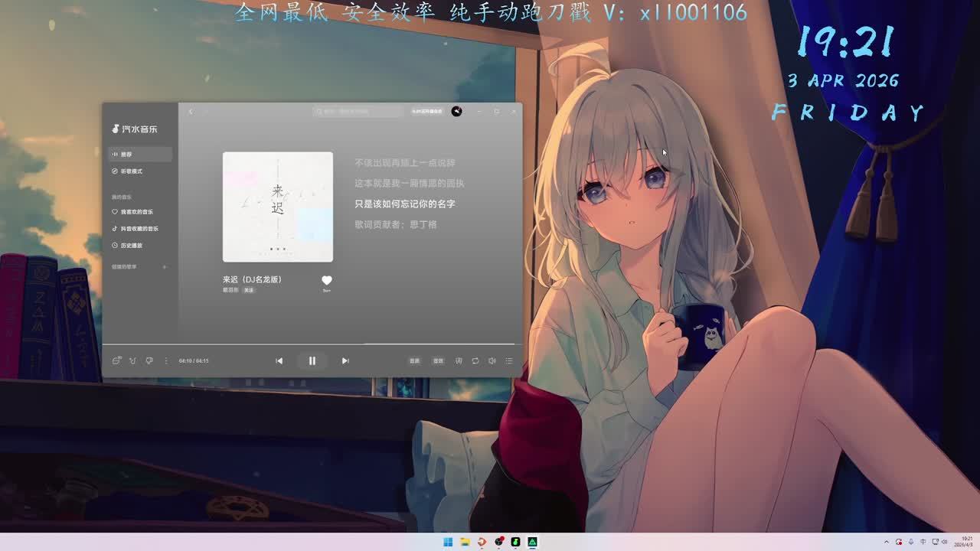
Task: Skip to the previous track
Action: coord(279,360)
